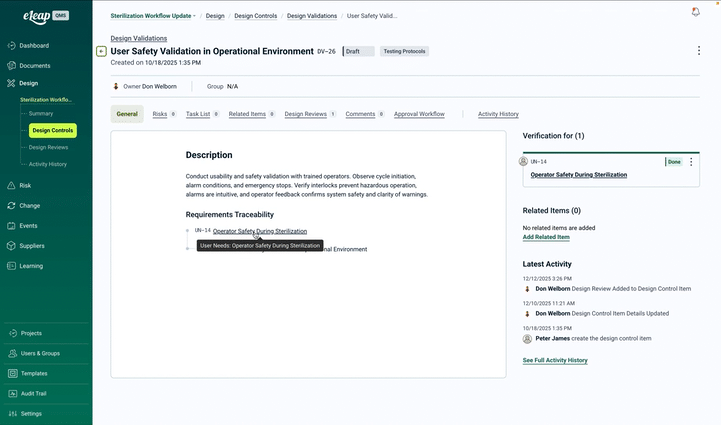
Task: Click the Settings sliders icon
Action: pos(13,414)
